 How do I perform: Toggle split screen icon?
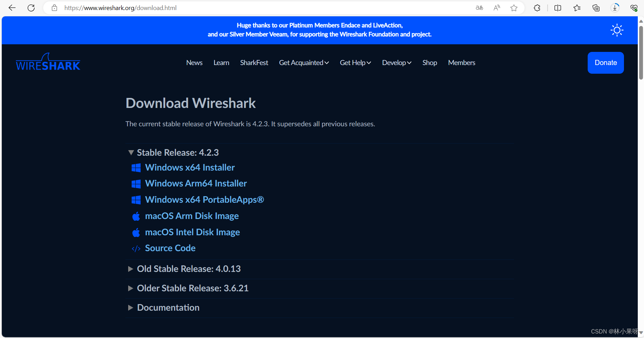(x=558, y=8)
